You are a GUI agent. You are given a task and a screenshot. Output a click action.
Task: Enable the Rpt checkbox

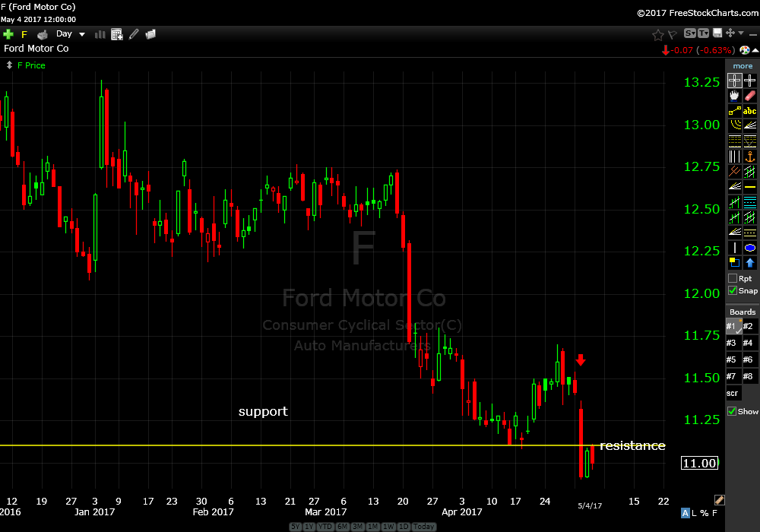click(733, 279)
